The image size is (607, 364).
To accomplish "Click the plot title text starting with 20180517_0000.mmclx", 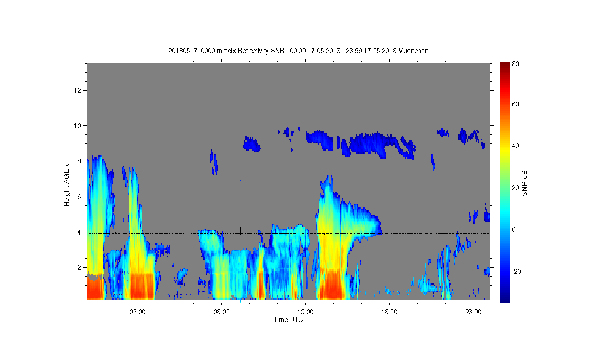I will (298, 51).
